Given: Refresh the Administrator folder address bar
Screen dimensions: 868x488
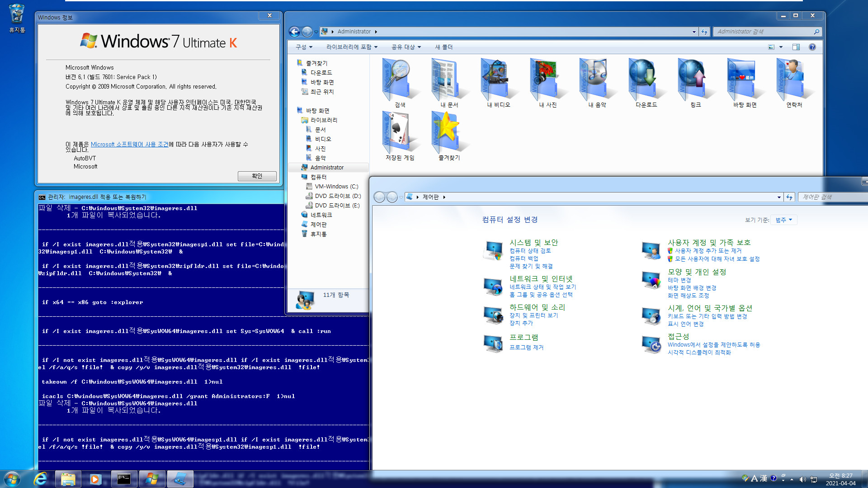Looking at the screenshot, I should [x=704, y=32].
